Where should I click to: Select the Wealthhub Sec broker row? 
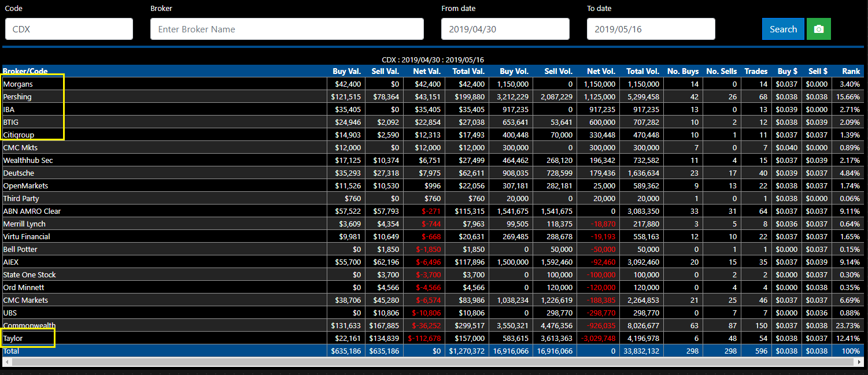432,160
